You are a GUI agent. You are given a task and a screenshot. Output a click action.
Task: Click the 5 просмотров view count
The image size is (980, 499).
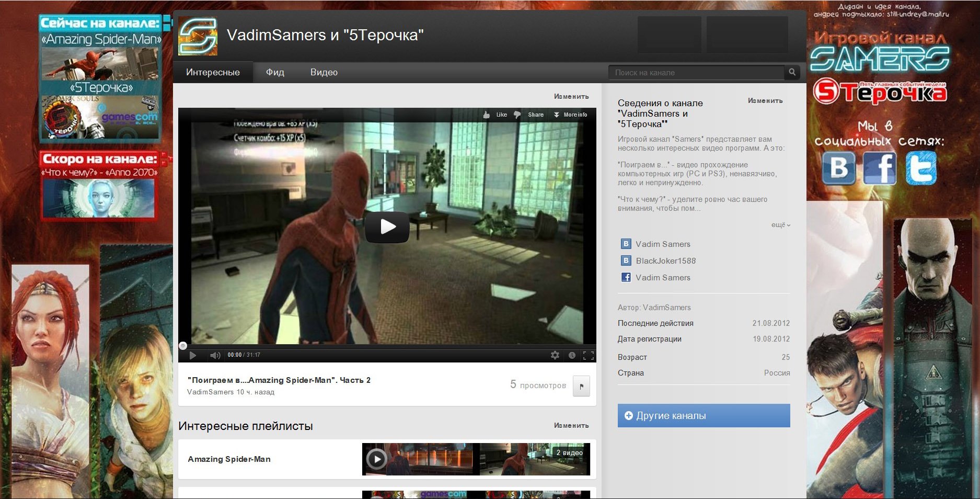[538, 385]
